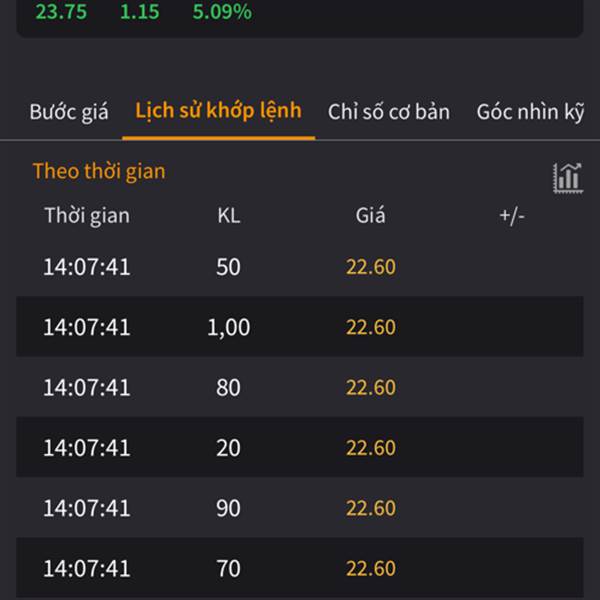Tap the 23.75 price value
Image resolution: width=600 pixels, height=600 pixels.
pos(61,11)
